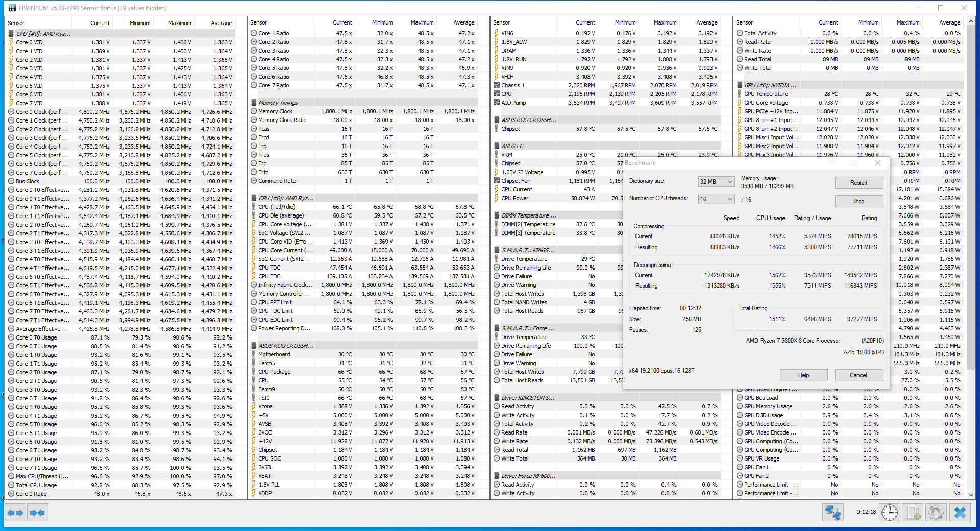Click the icon beside CPU EDC

(254, 276)
